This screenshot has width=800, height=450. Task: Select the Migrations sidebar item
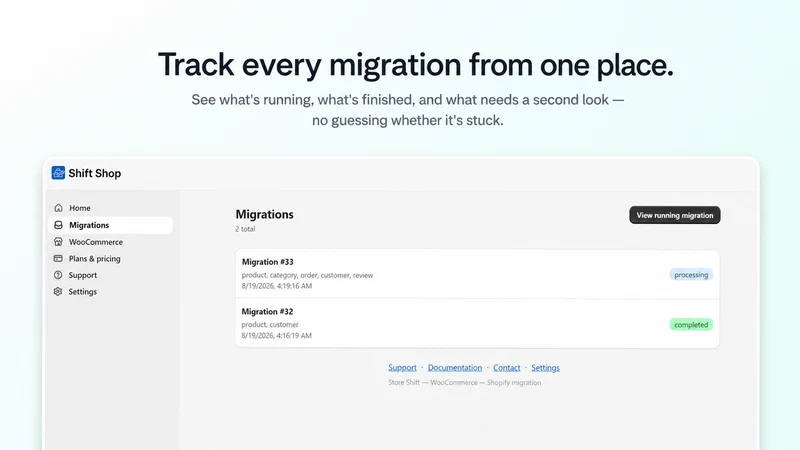(x=110, y=225)
